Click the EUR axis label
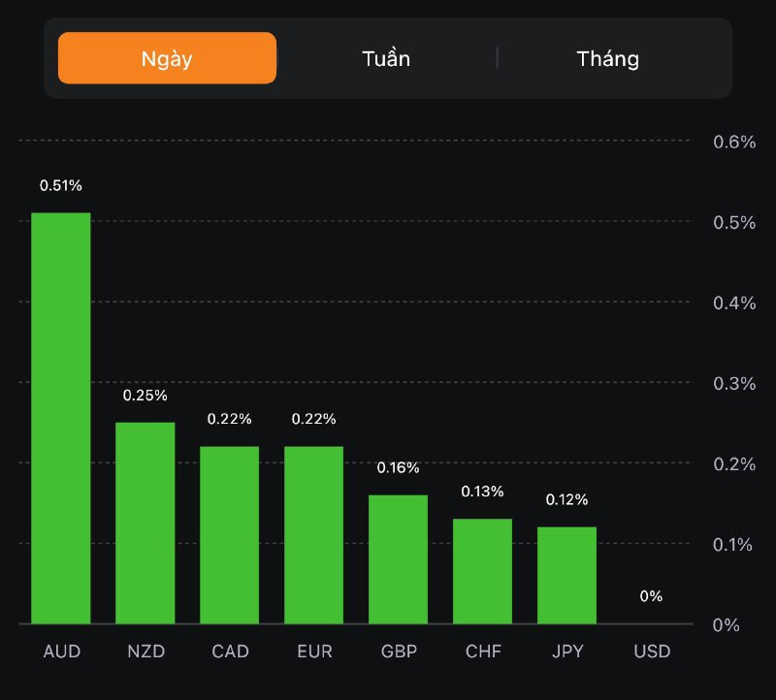776x700 pixels. pyautogui.click(x=314, y=652)
